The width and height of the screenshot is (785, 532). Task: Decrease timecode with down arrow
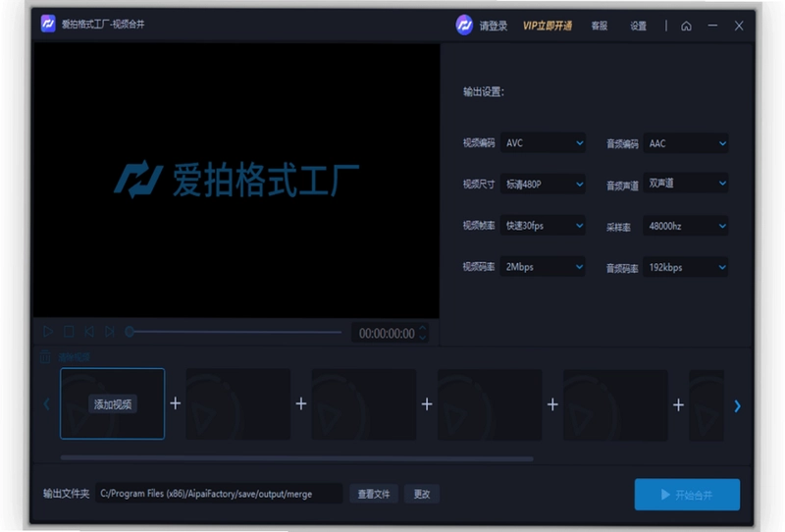[423, 338]
